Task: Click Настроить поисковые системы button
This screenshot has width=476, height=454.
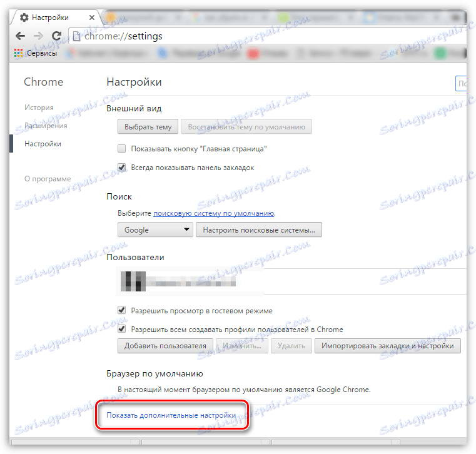Action: pyautogui.click(x=259, y=230)
